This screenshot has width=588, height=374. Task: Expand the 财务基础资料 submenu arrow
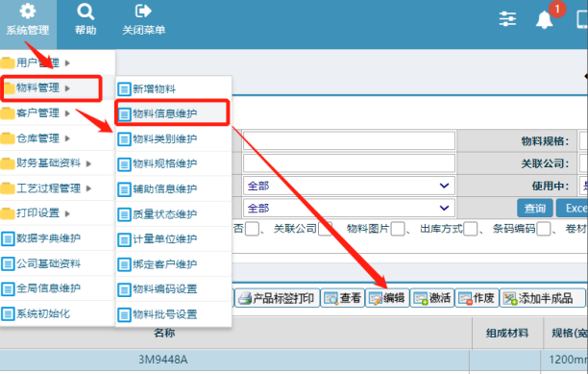coord(88,163)
